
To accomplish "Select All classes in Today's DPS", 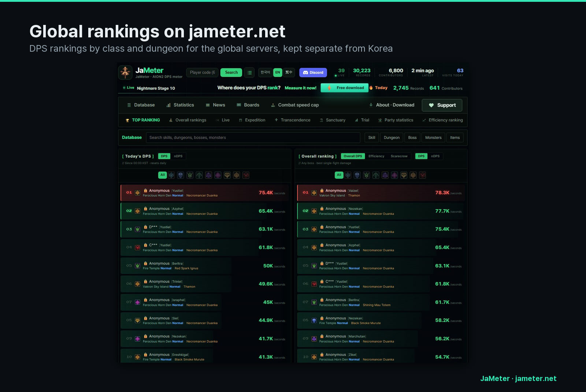I will pos(163,175).
